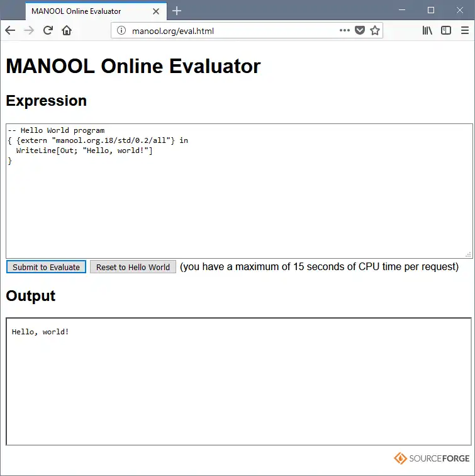Go back to previous page
475x476 pixels.
10,30
